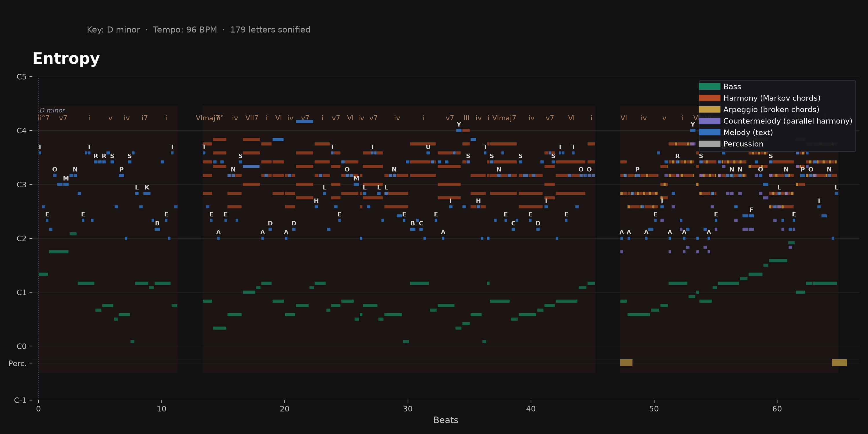Click the 'Perc.' y-axis label
Screen dimensions: 868x434
coord(17,364)
